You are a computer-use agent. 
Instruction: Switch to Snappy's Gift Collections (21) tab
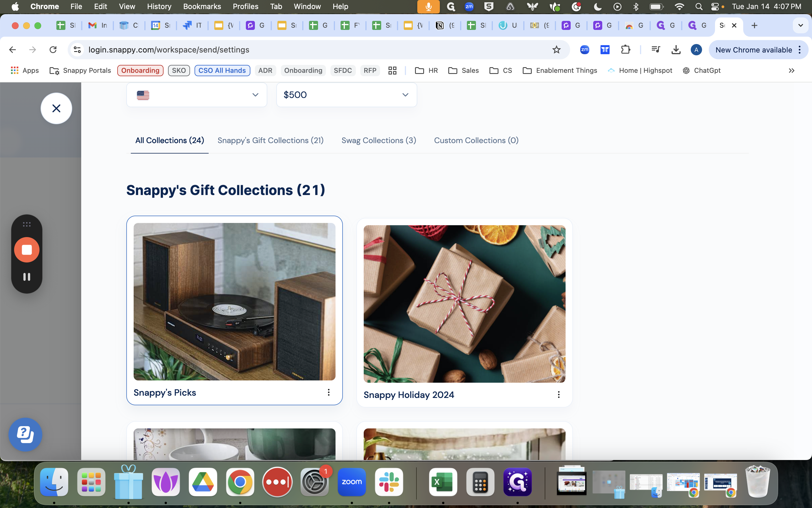pyautogui.click(x=270, y=141)
